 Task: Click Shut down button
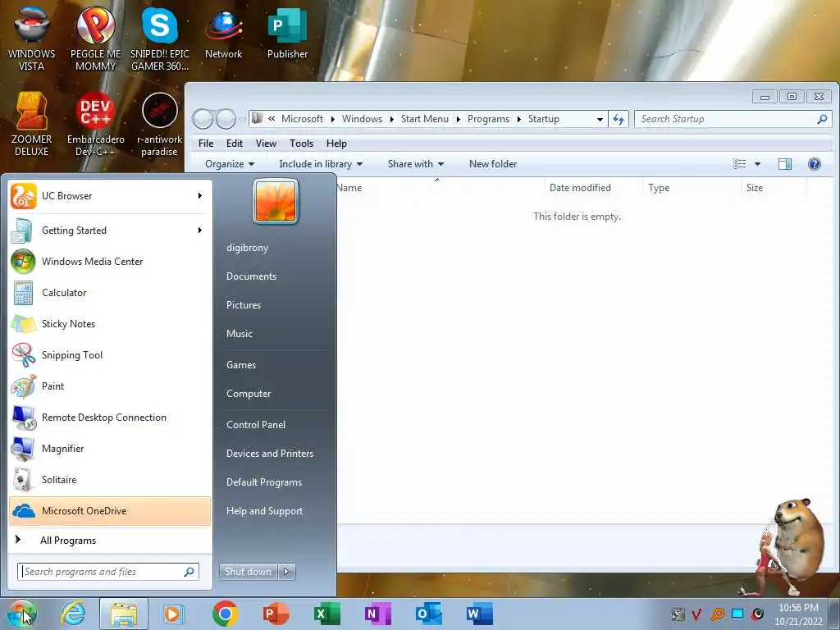click(x=248, y=572)
